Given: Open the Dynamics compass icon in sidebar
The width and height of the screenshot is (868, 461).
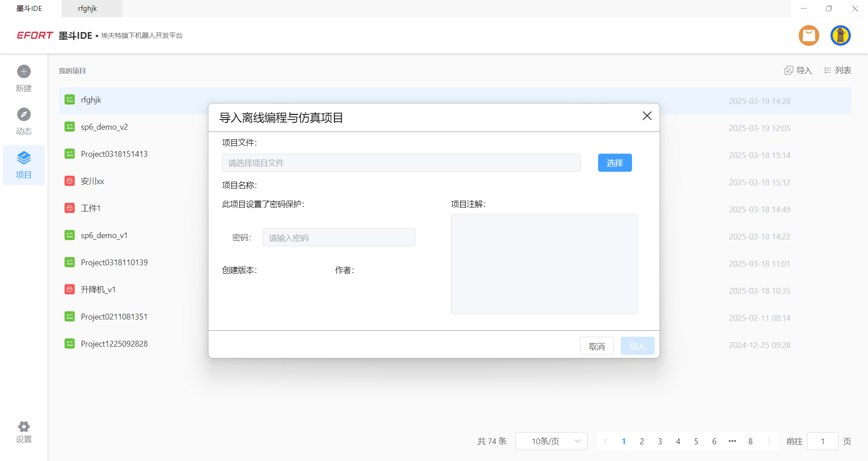Looking at the screenshot, I should (x=24, y=114).
